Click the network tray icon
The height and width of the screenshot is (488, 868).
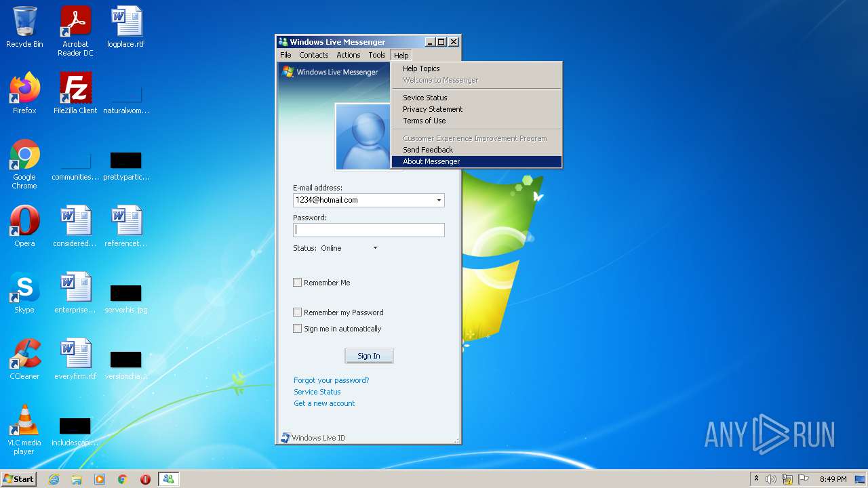pyautogui.click(x=787, y=479)
